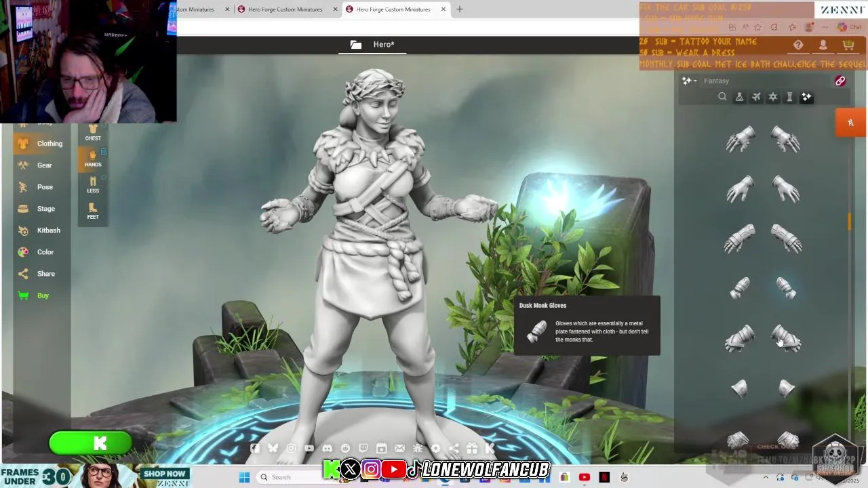Select the LEGS clothing subcategory
This screenshot has width=868, height=488.
93,185
